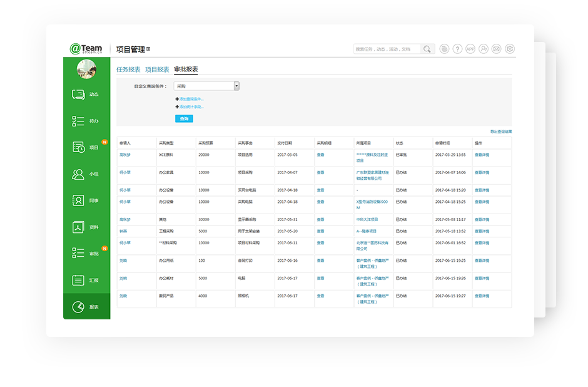Viewport: 588px width, 387px height.
Task: Open the mail envelope icon in header
Action: coord(497,49)
